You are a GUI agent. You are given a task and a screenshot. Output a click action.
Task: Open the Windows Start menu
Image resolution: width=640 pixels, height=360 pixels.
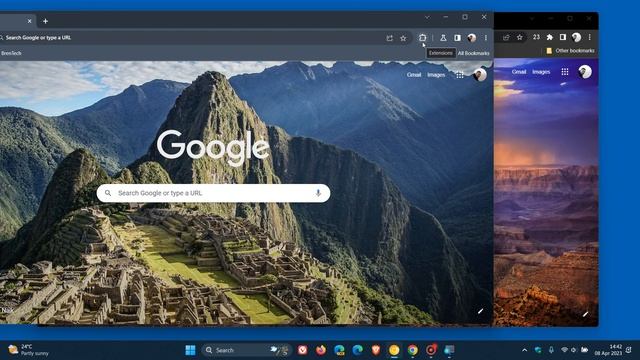tap(190, 350)
